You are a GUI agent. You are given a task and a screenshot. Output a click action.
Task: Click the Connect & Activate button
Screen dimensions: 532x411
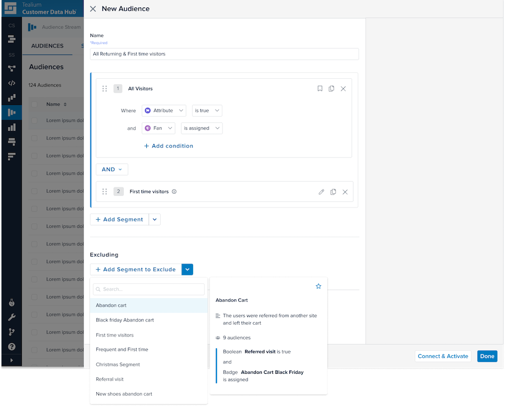443,356
